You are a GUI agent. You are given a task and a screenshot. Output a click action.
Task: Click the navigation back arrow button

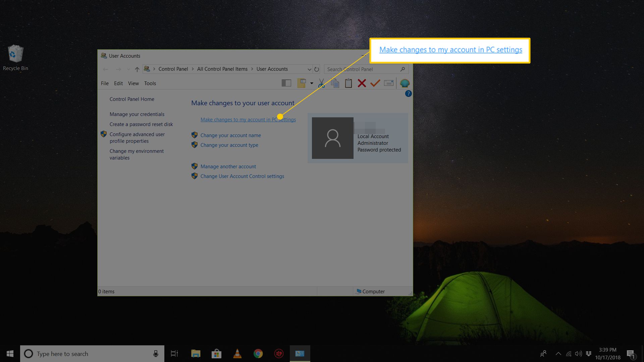[x=106, y=69]
